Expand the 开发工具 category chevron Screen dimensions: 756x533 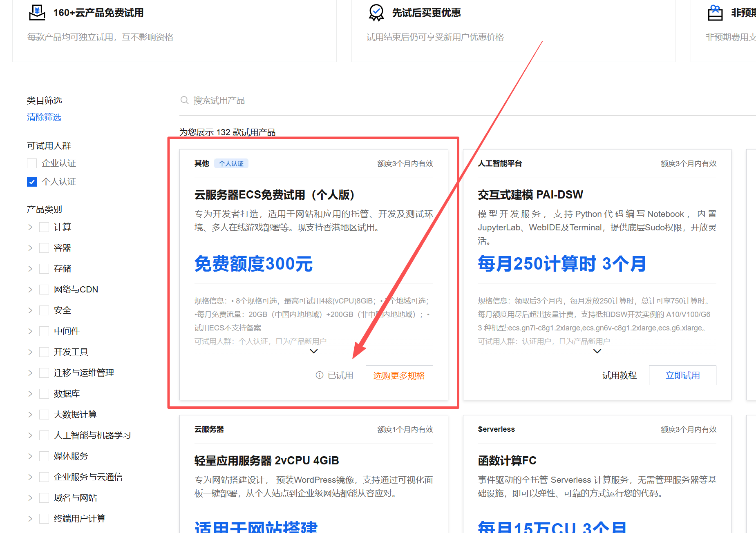click(30, 352)
